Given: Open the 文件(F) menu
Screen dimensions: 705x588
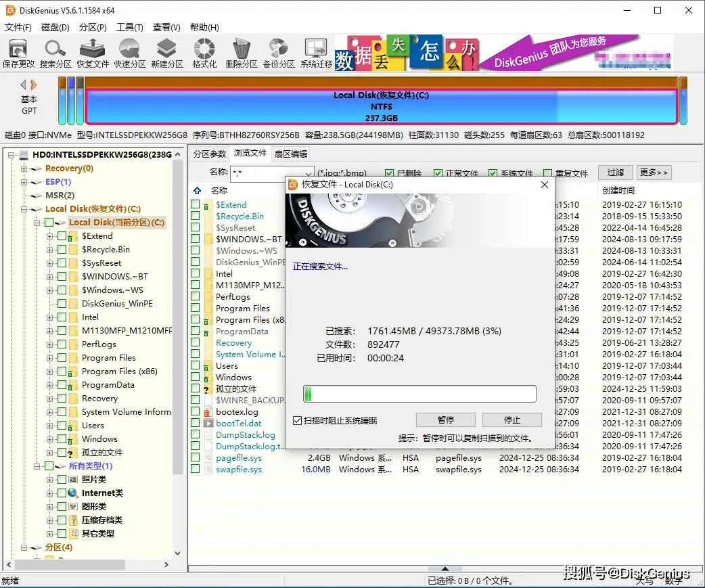Looking at the screenshot, I should (x=18, y=28).
